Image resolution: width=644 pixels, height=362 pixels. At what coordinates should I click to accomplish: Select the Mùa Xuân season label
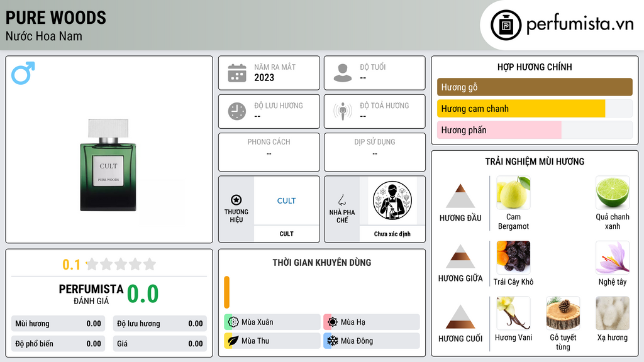[257, 322]
